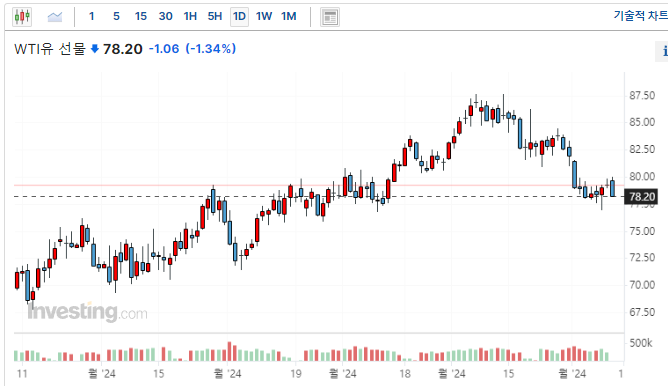Switch to the area chart type icon
Screen dimensions: 668x386
55,17
